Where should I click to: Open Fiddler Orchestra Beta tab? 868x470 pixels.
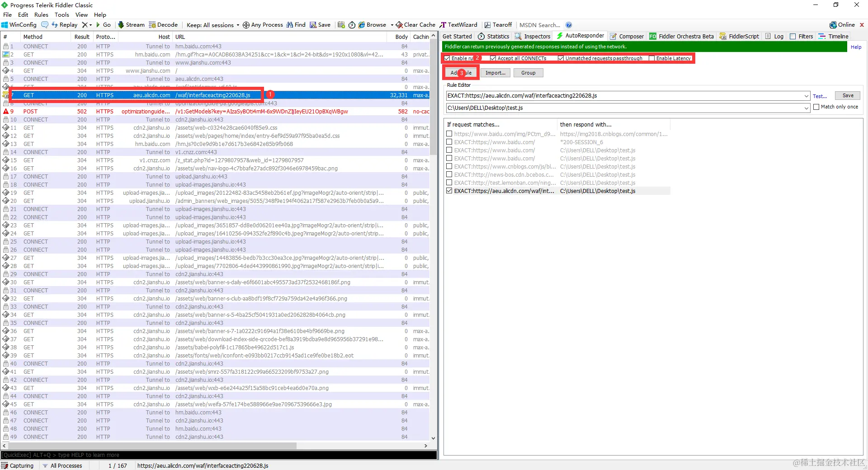click(x=682, y=36)
